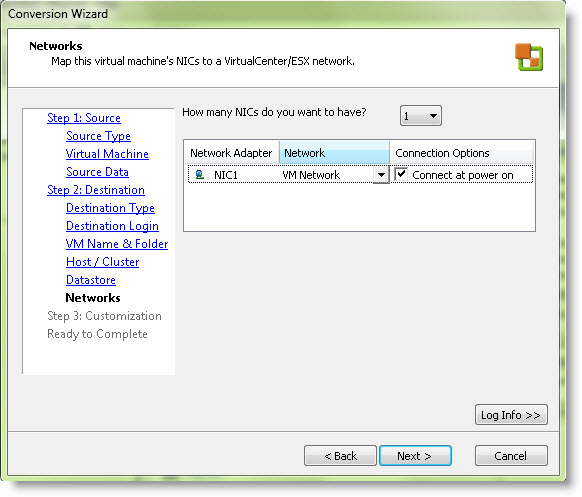Toggle the Connect at power on checkbox

click(401, 174)
